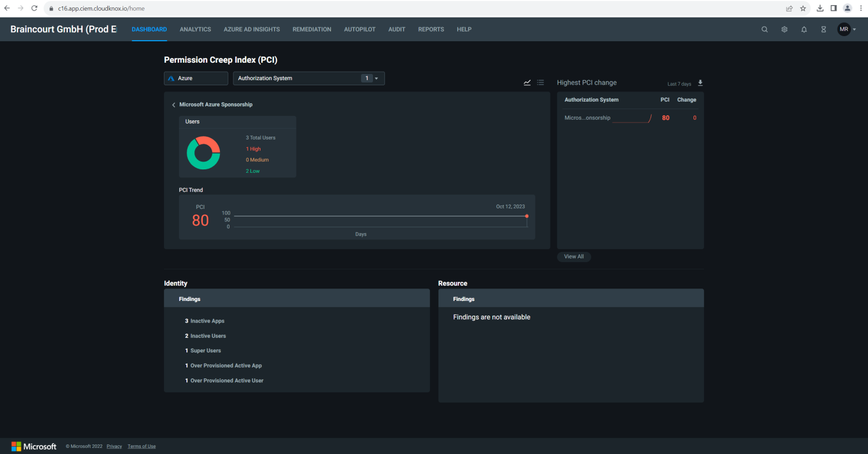
Task: Open the MR account menu dropdown
Action: point(848,29)
